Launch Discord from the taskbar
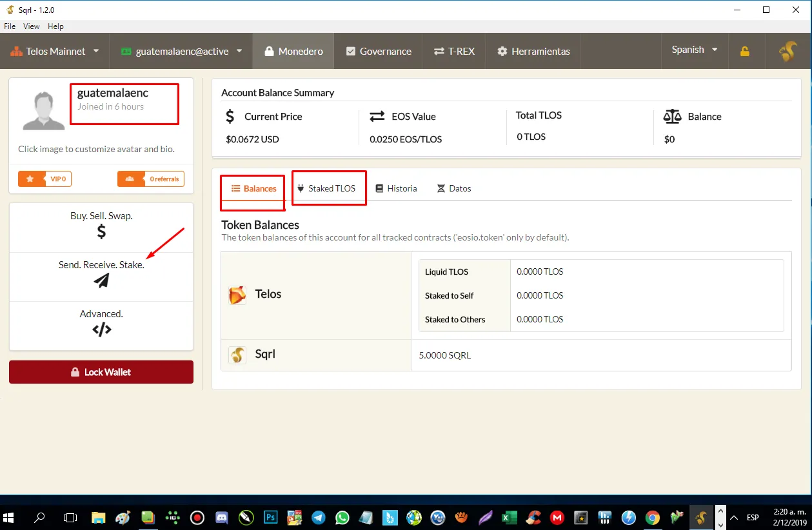This screenshot has height=530, width=812. [221, 518]
